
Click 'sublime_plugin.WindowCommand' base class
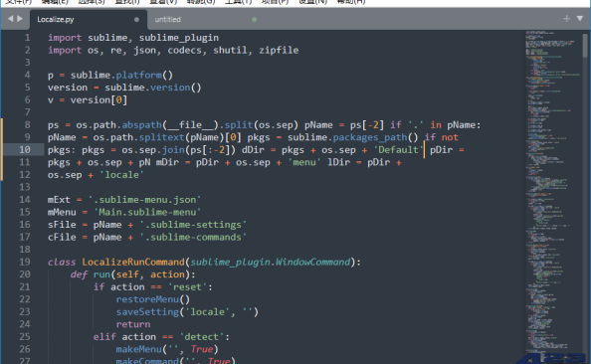(271, 262)
